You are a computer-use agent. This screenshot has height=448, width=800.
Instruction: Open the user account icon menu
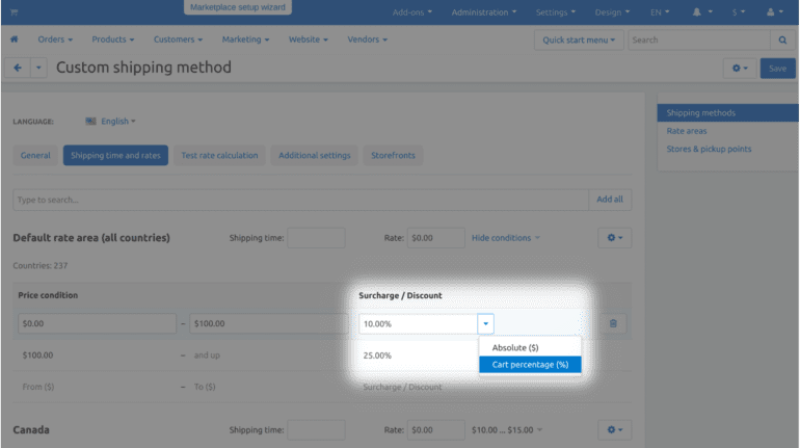click(772, 13)
